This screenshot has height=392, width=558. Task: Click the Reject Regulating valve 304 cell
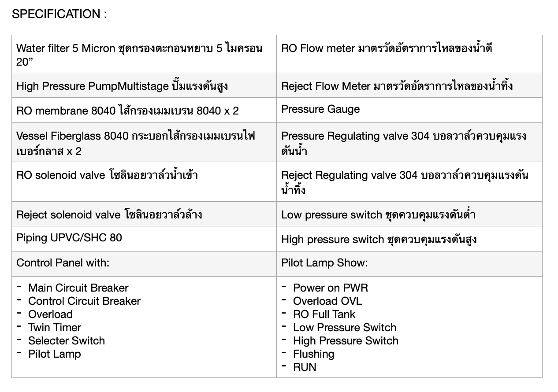coord(409,182)
